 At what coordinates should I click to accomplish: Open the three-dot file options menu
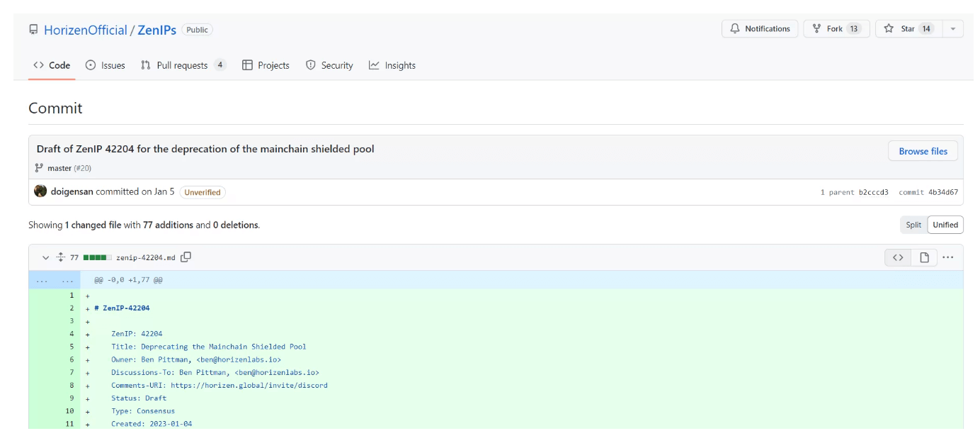(x=948, y=257)
